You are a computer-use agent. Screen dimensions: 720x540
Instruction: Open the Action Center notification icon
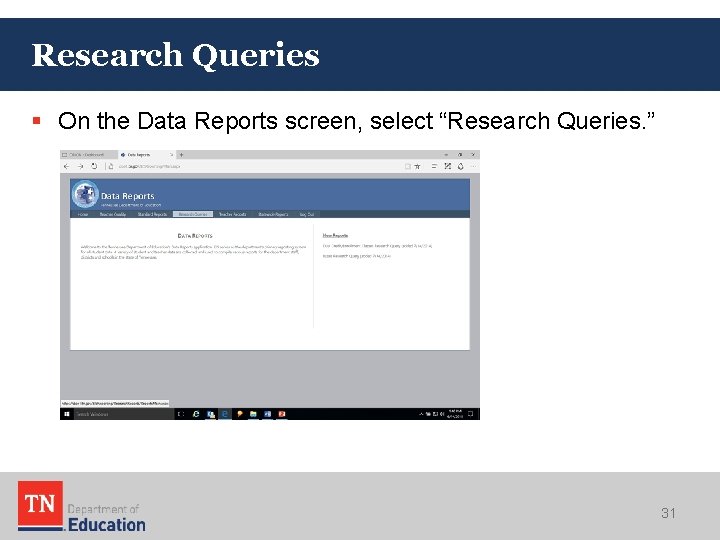(x=471, y=414)
